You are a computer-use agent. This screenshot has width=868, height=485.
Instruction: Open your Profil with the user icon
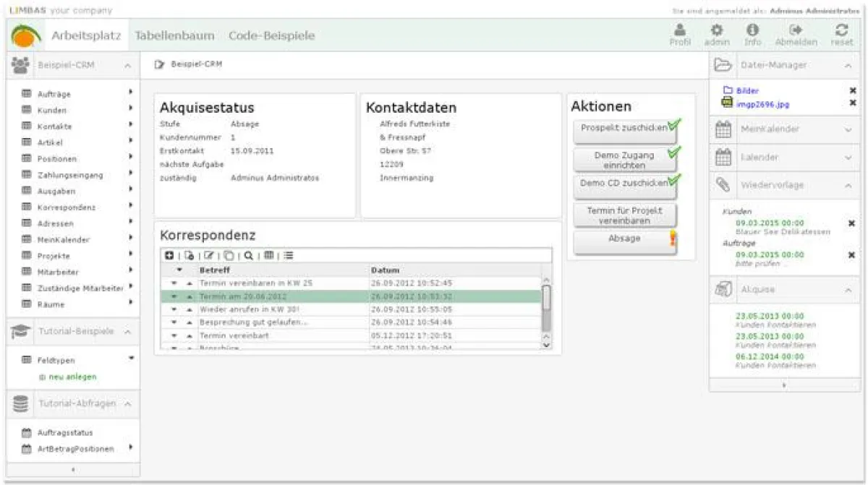pyautogui.click(x=678, y=33)
